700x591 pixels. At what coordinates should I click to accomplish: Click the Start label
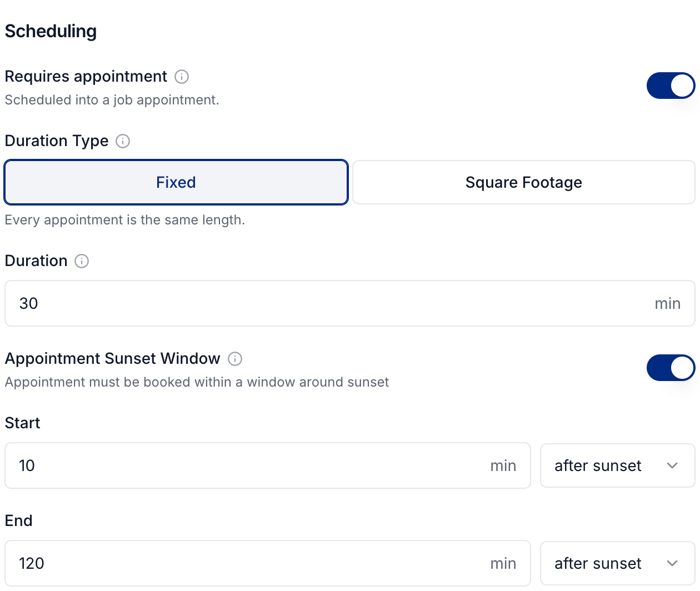click(23, 423)
